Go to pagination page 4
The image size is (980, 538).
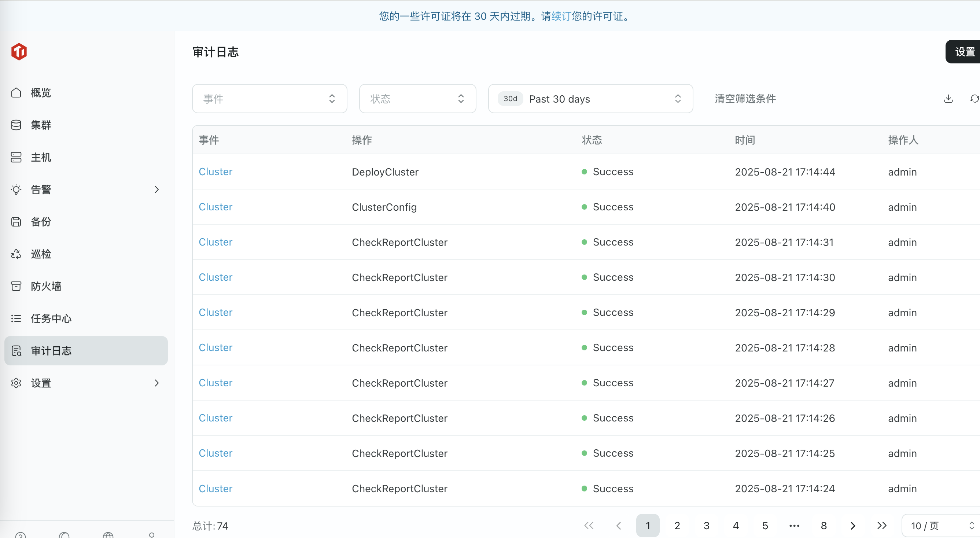(736, 526)
